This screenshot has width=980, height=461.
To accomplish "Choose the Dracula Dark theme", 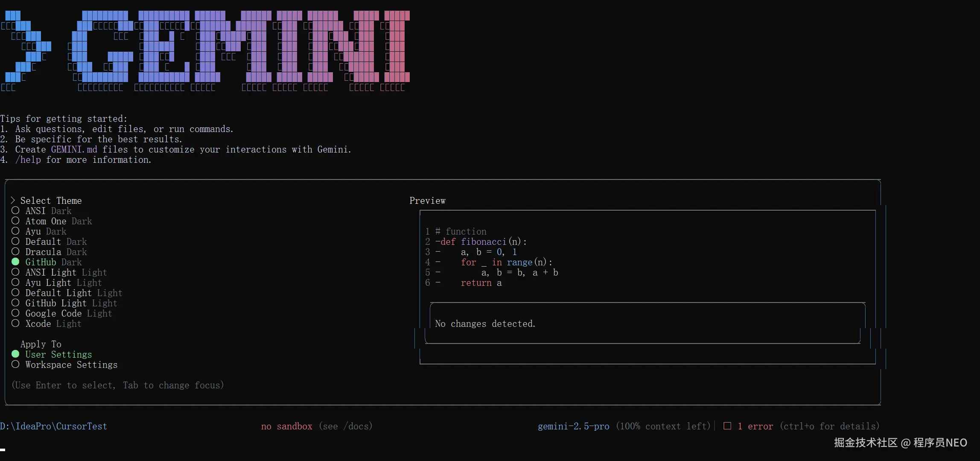I will click(x=50, y=252).
